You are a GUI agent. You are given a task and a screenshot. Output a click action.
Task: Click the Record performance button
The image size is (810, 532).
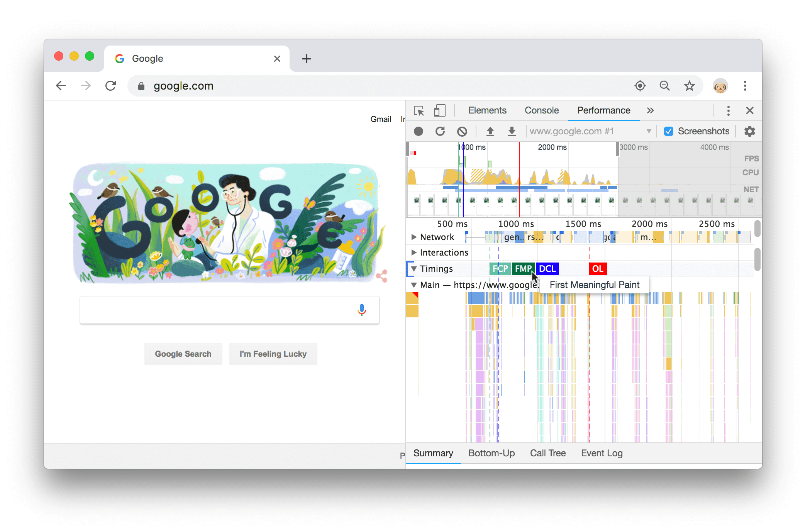point(418,130)
